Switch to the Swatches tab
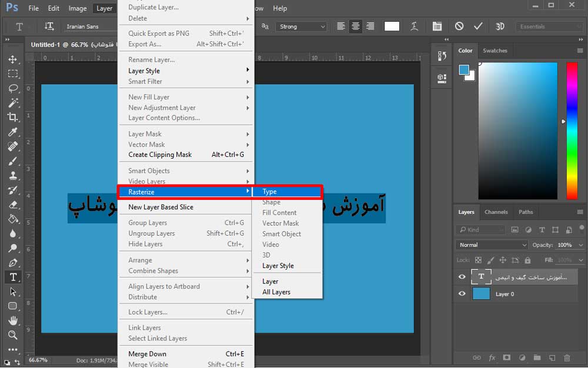Image resolution: width=588 pixels, height=368 pixels. (x=495, y=51)
